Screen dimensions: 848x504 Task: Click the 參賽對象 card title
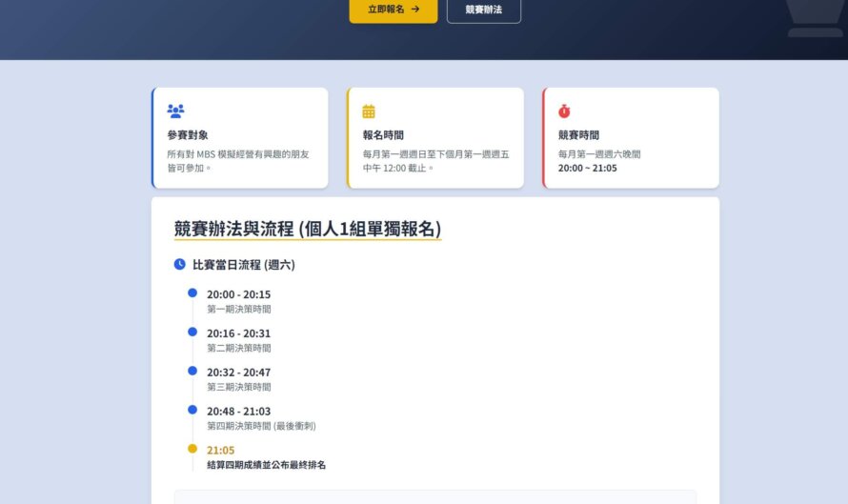187,135
